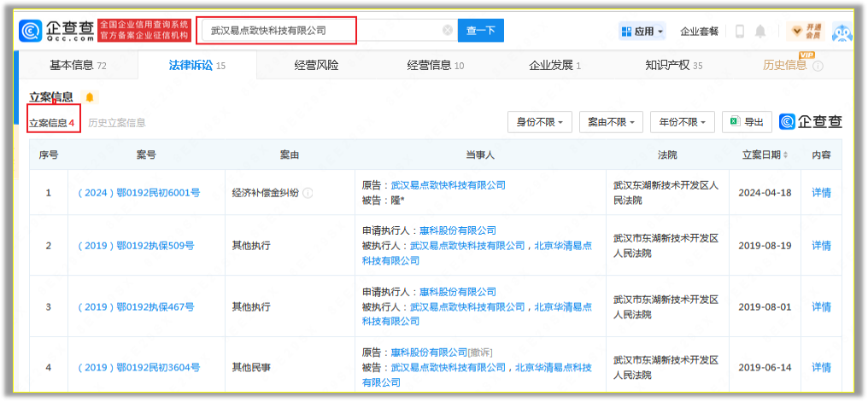
Task: Click the 其他民事 cell in row 4
Action: coord(251,368)
